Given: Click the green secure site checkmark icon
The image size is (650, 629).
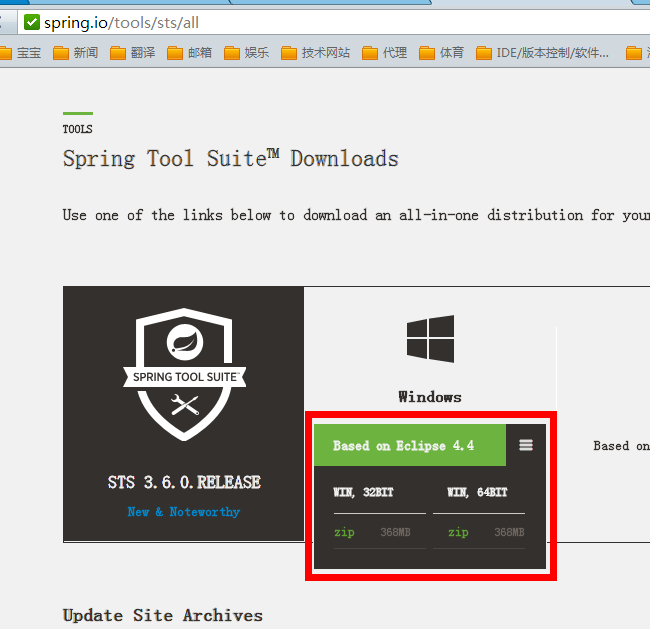Looking at the screenshot, I should point(32,22).
